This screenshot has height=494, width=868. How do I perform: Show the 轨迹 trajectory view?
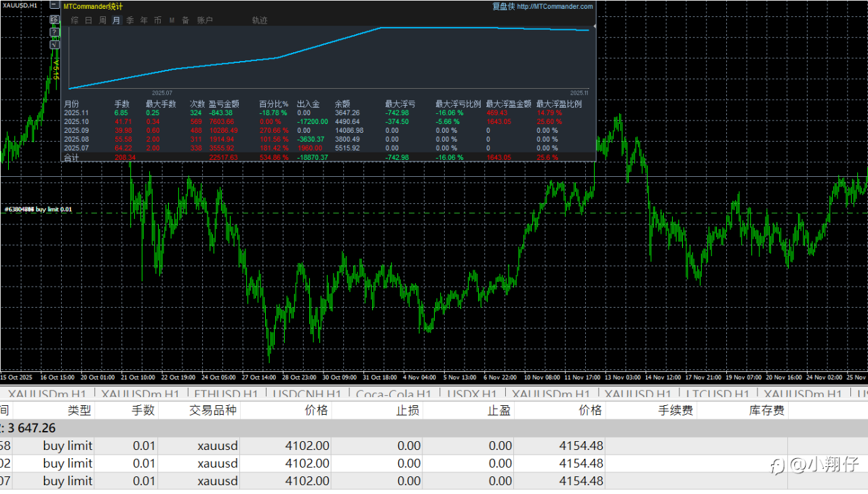[259, 20]
